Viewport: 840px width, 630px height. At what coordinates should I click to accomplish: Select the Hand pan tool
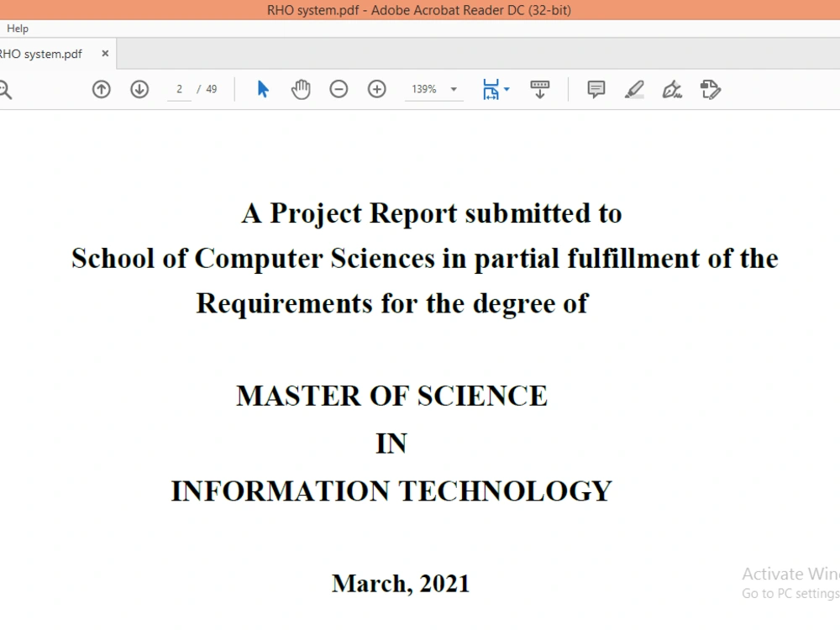tap(301, 89)
